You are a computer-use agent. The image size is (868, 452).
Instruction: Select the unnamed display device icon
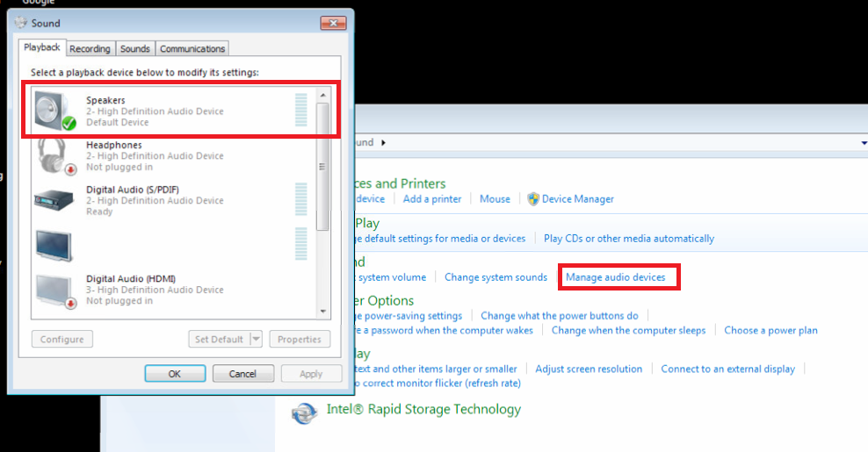point(55,245)
